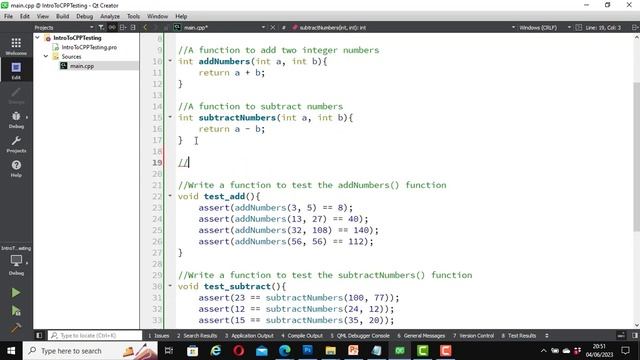Click the Type to locate field
The height and width of the screenshot is (360, 640).
coord(95,336)
